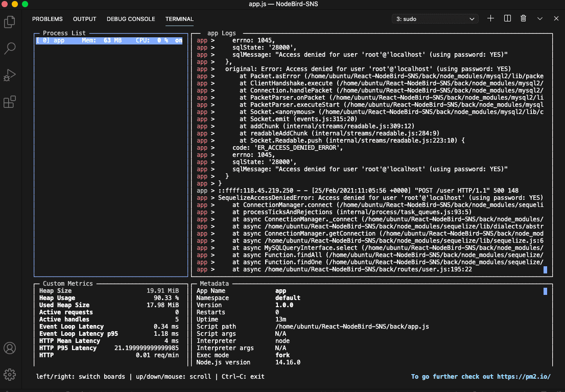The height and width of the screenshot is (392, 565).
Task: Click the Metadata panel scrollbar indicator
Action: tap(545, 291)
